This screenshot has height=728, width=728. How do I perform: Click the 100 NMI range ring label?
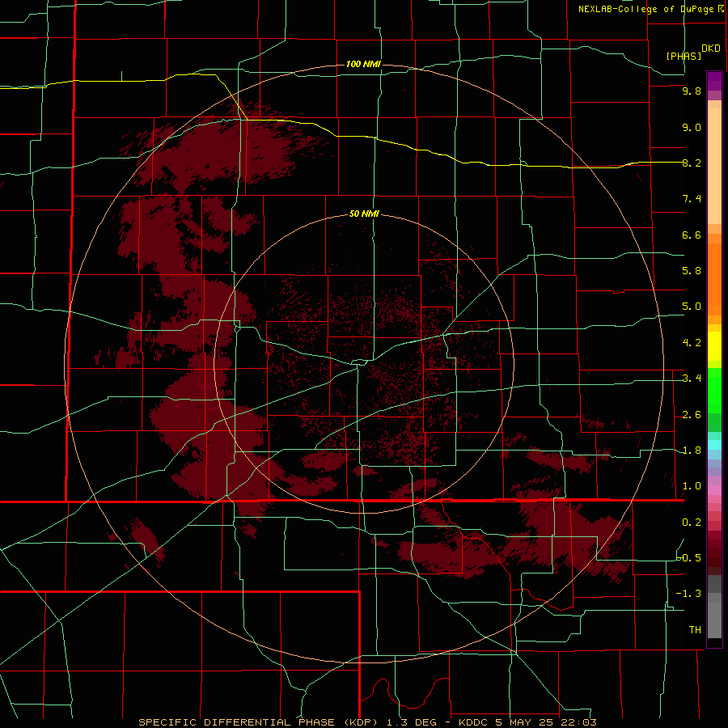363,64
